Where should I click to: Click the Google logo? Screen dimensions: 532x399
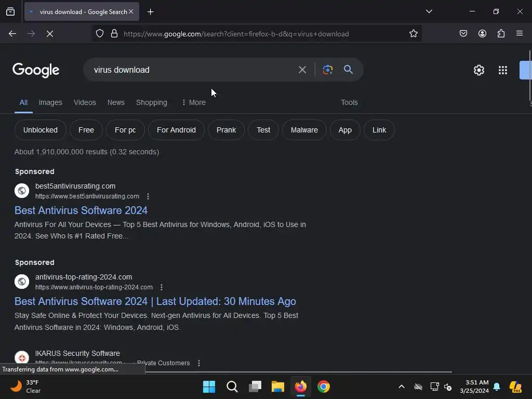36,70
